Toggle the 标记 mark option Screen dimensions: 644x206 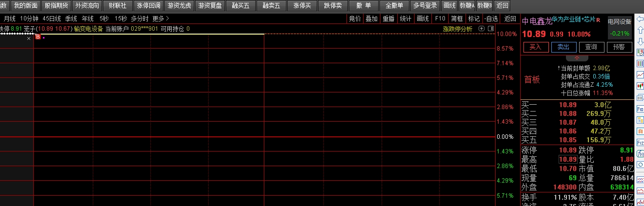[x=474, y=19]
